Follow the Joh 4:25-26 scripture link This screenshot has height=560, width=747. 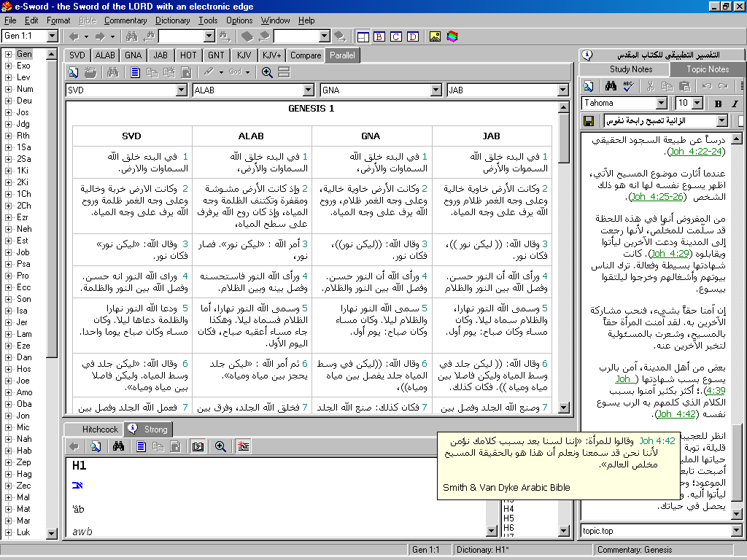657,197
